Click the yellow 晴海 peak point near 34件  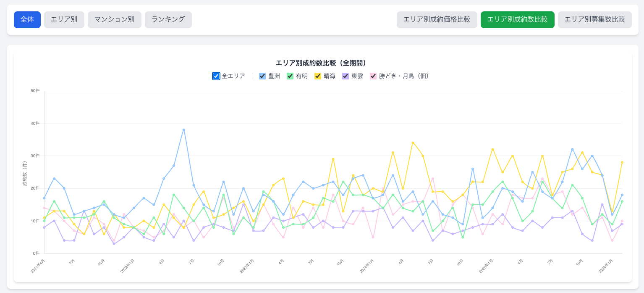(x=413, y=143)
